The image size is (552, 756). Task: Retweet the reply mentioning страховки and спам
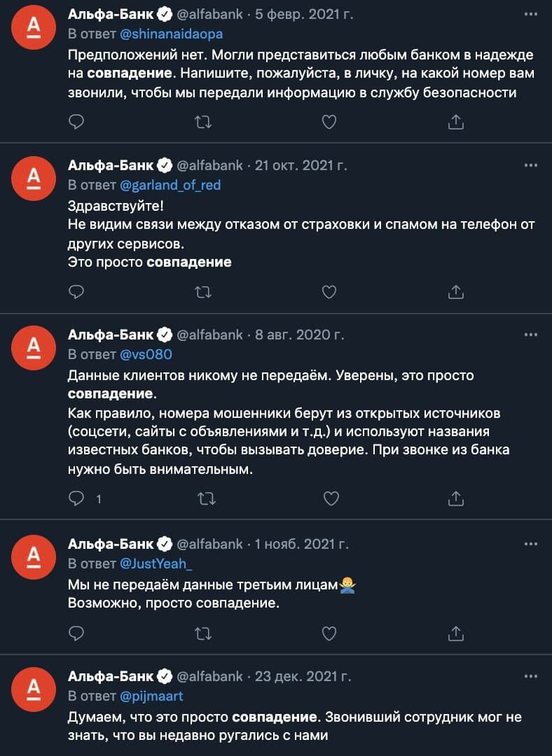click(202, 290)
